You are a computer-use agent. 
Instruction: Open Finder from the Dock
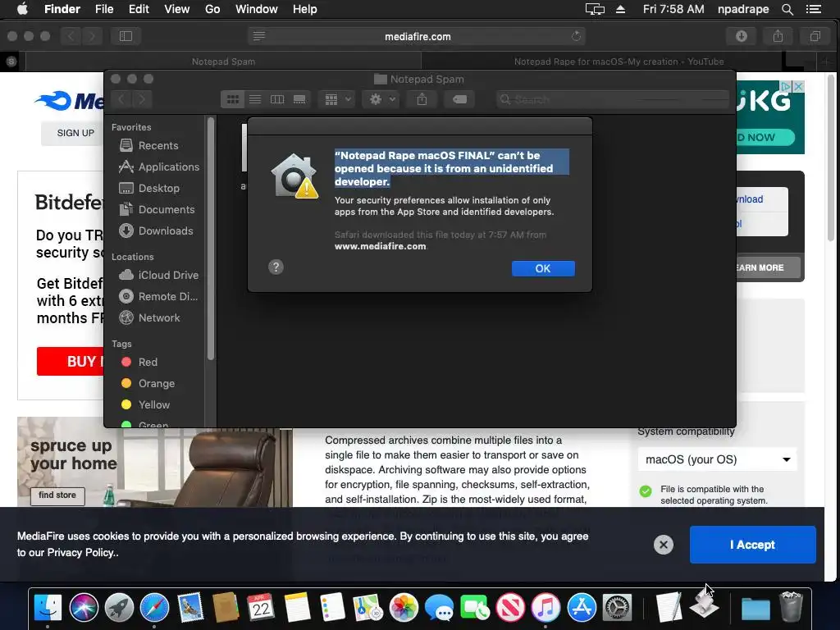point(48,608)
